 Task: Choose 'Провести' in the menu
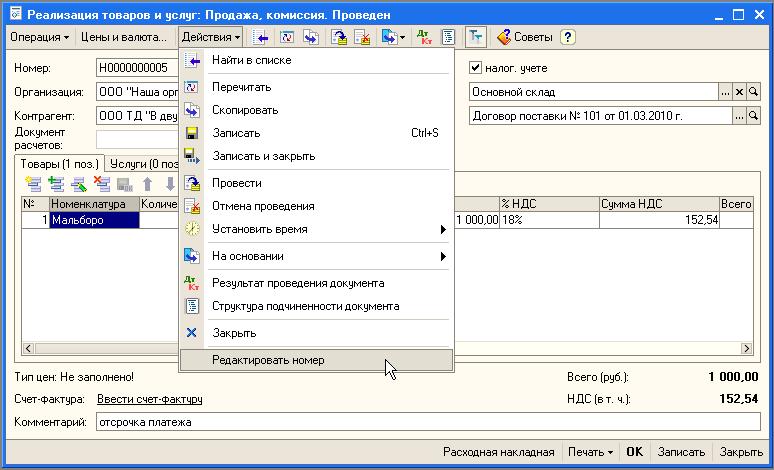[316, 183]
